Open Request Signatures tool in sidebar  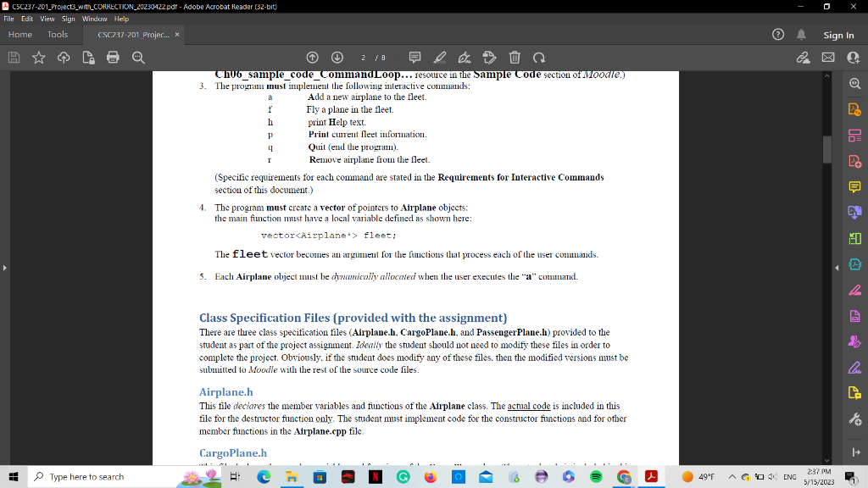854,341
